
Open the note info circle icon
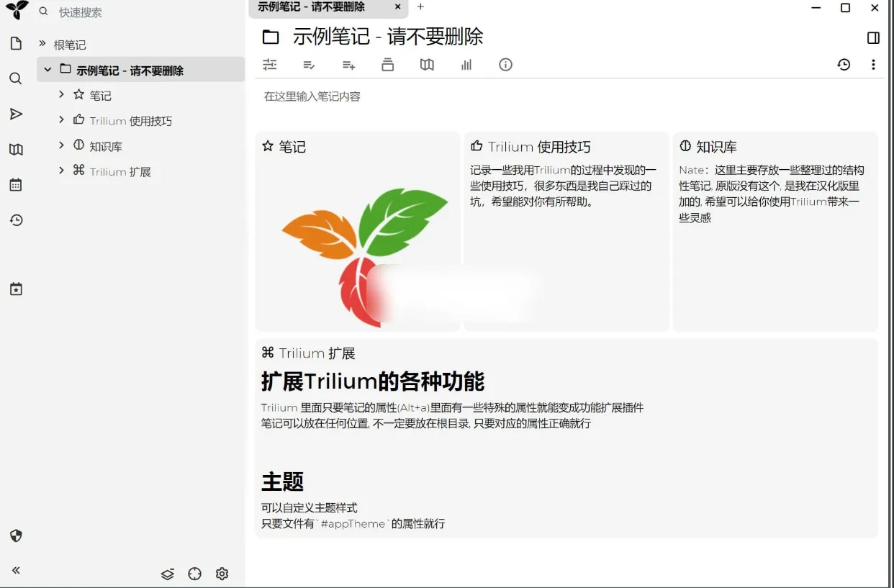(x=505, y=65)
